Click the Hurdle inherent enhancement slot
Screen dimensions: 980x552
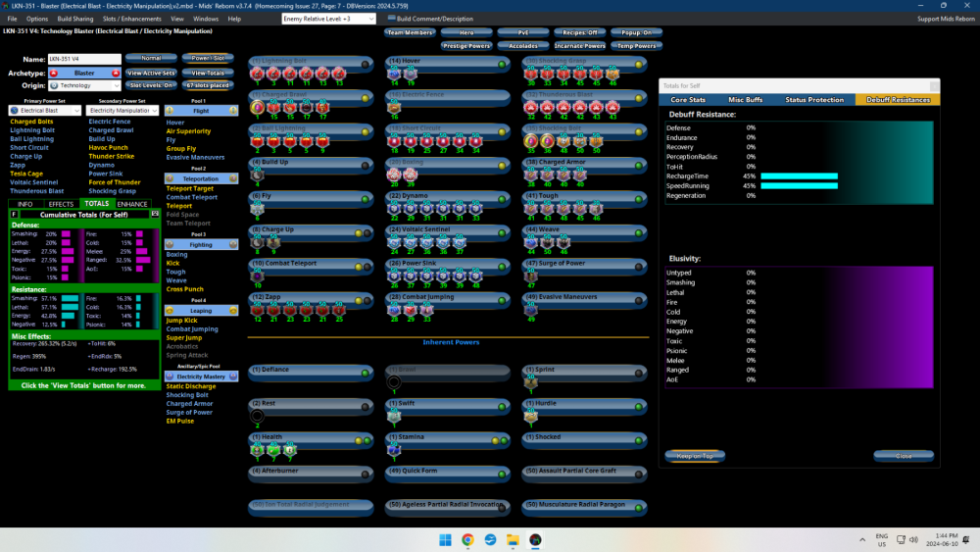pyautogui.click(x=530, y=417)
